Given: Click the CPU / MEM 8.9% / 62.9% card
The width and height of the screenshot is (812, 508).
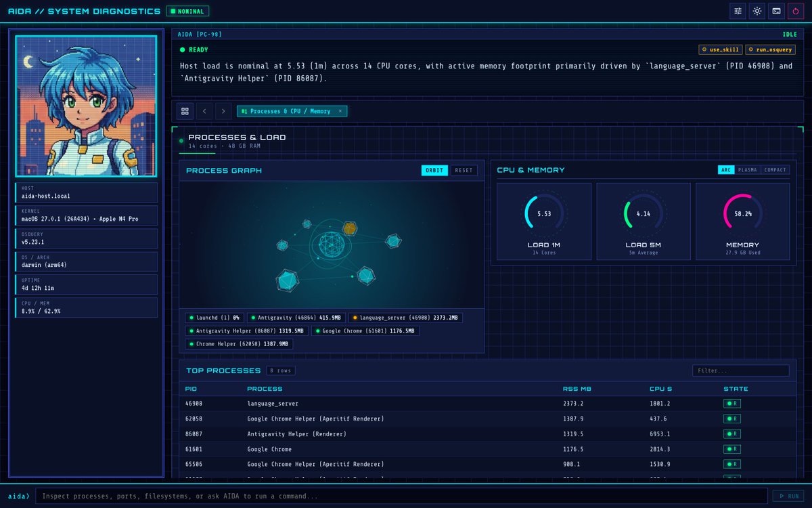Looking at the screenshot, I should [x=87, y=308].
